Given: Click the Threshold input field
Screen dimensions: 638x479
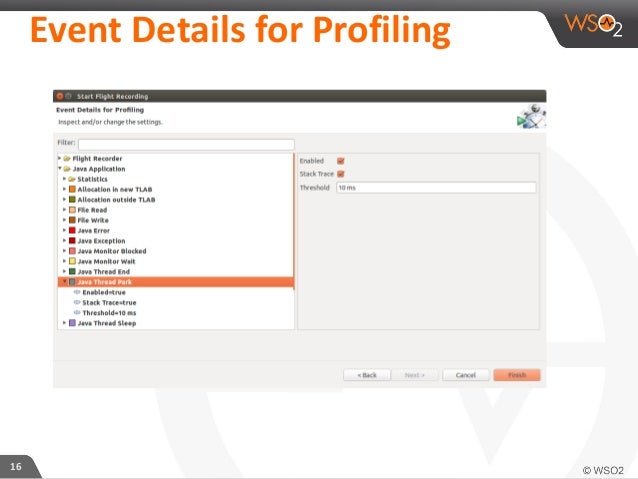Looking at the screenshot, I should pyautogui.click(x=436, y=188).
